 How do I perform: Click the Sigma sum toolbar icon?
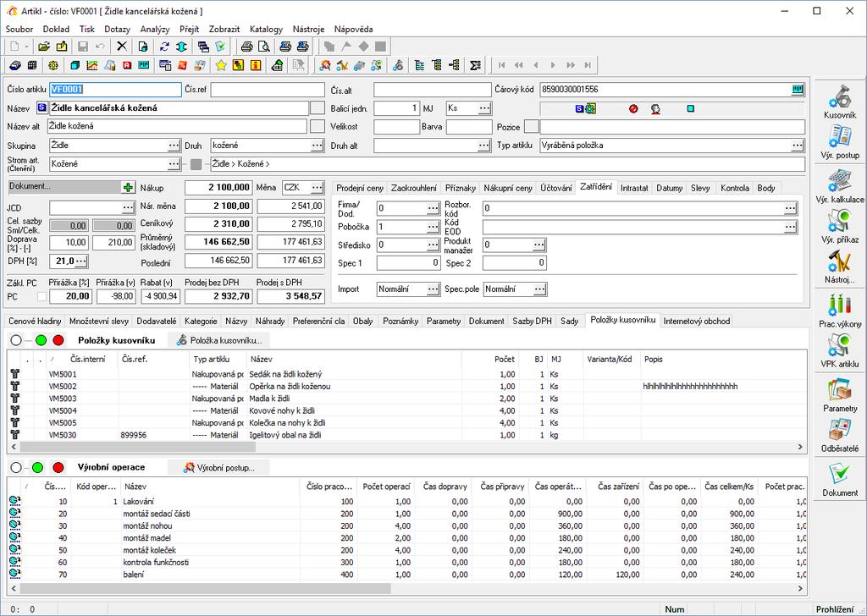point(475,66)
